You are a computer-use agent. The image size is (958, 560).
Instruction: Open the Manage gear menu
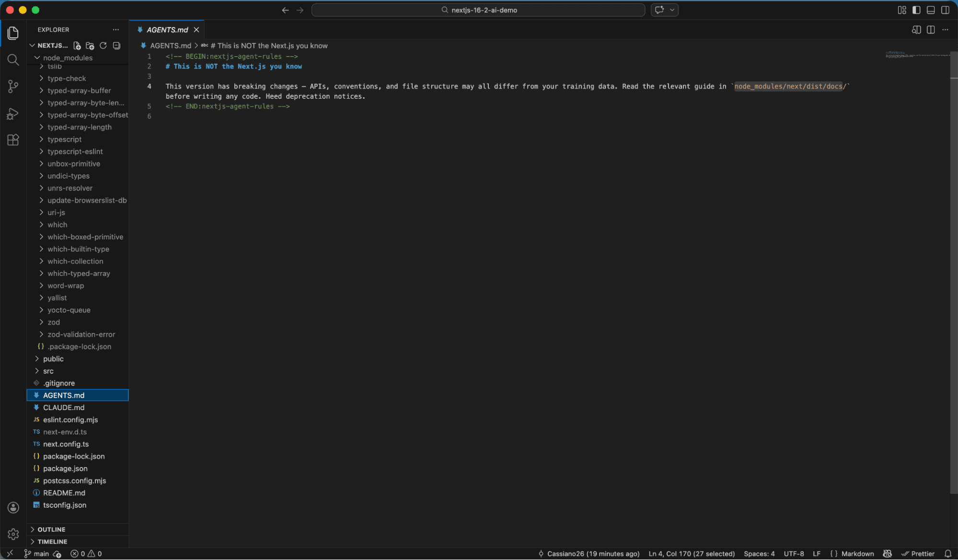13,534
